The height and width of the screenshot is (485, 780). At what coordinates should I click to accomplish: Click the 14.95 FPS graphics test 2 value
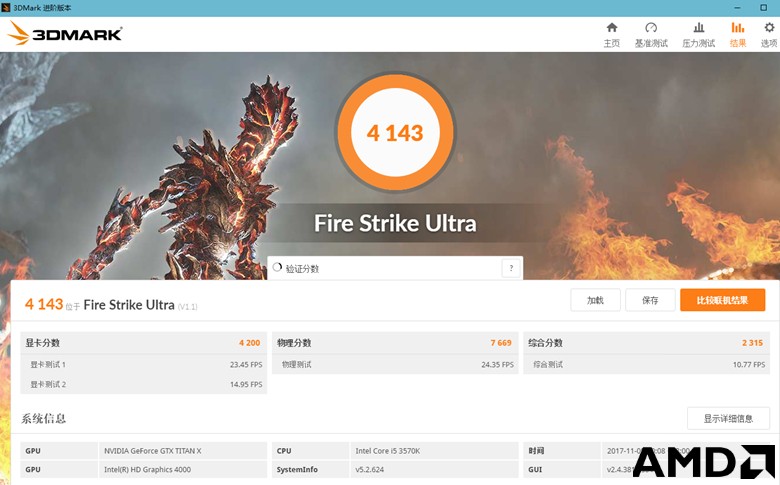coord(246,385)
